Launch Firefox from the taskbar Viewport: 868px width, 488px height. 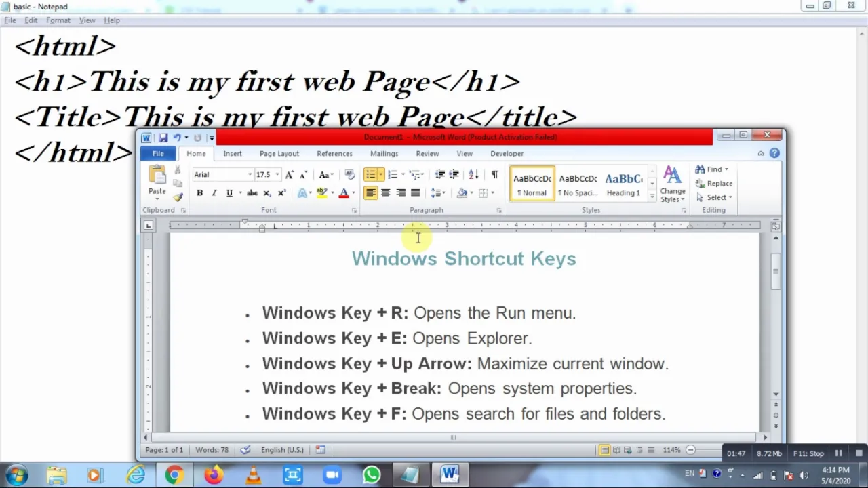coord(214,474)
